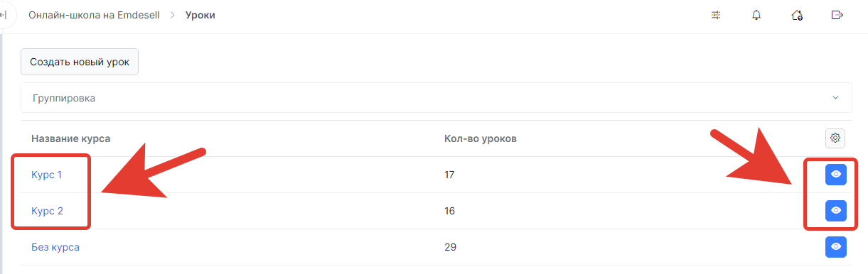Click the Создать новый урок button
The height and width of the screenshot is (274, 868).
click(80, 62)
